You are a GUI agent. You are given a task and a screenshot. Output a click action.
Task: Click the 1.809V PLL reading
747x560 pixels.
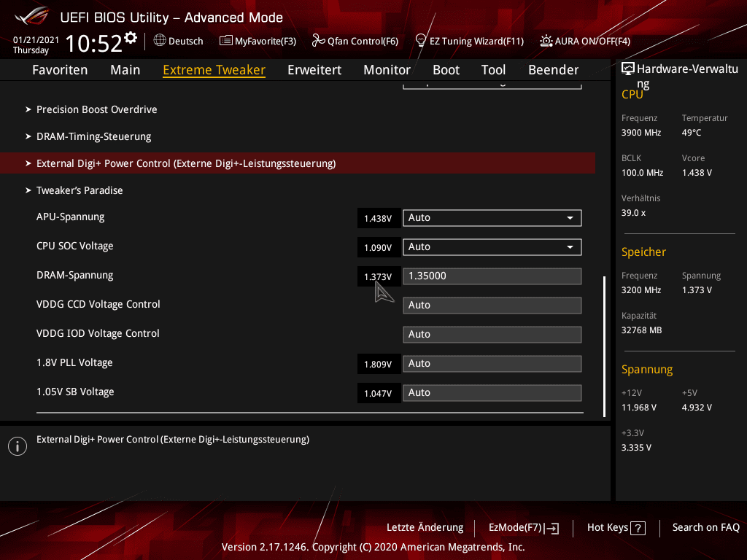click(x=379, y=365)
